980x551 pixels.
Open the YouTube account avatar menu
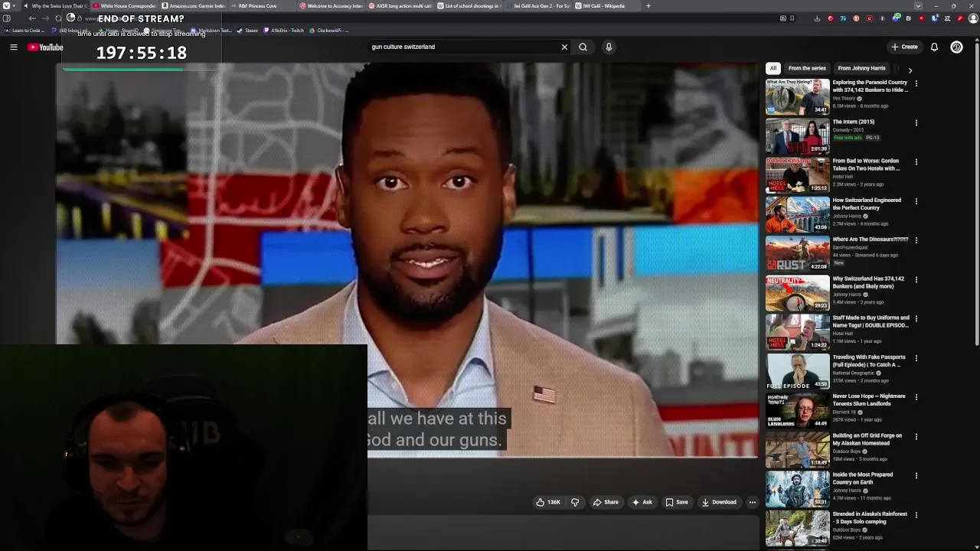pos(956,47)
